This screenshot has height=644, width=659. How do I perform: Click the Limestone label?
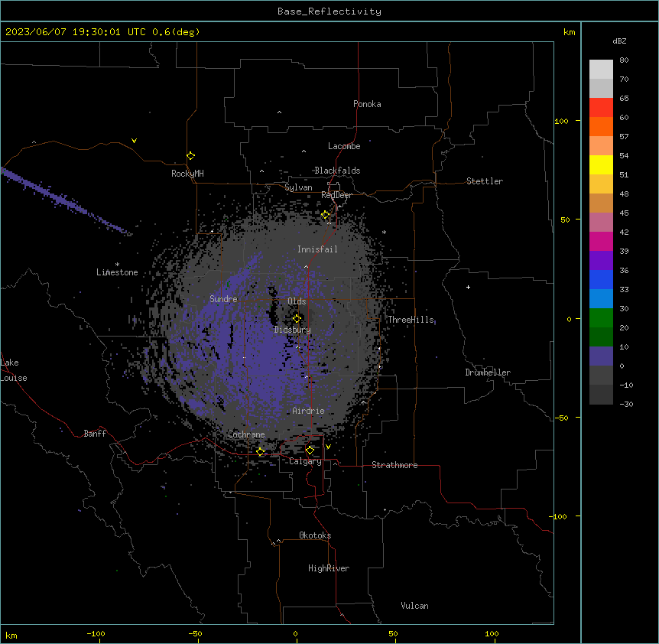[117, 272]
